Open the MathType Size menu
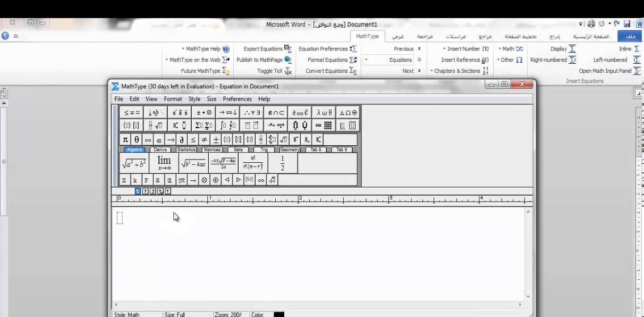Viewport: 644px width, 317px height. click(211, 99)
